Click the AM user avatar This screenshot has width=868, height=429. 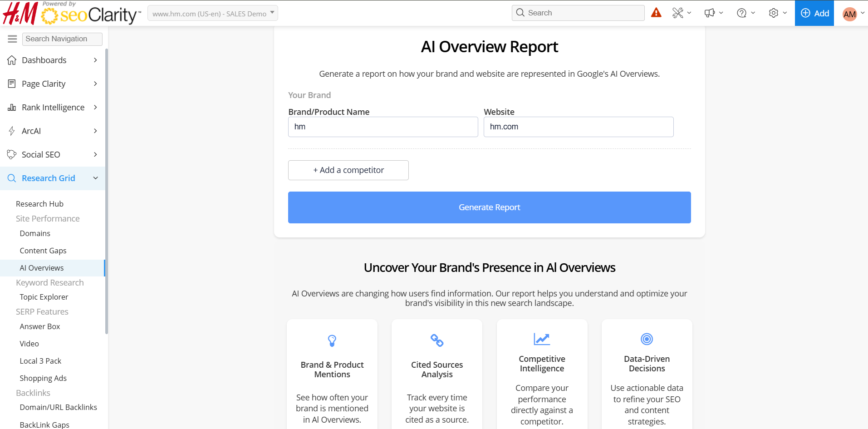[x=849, y=14]
